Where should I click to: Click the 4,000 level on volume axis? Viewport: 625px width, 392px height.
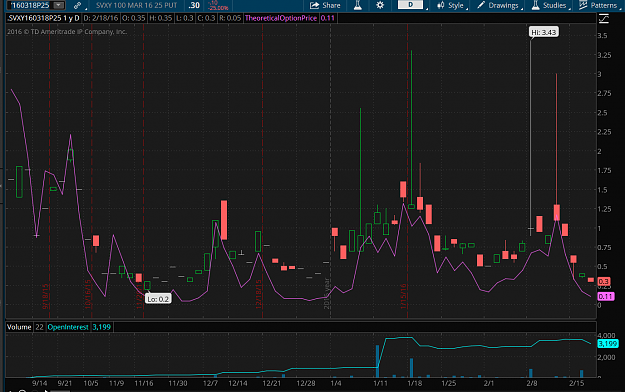pyautogui.click(x=606, y=335)
